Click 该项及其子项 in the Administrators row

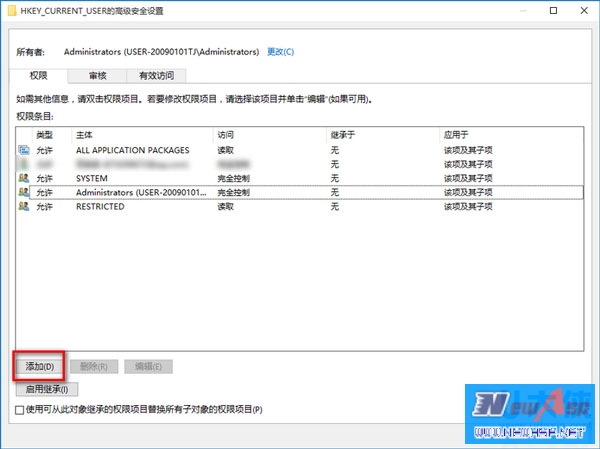click(468, 193)
